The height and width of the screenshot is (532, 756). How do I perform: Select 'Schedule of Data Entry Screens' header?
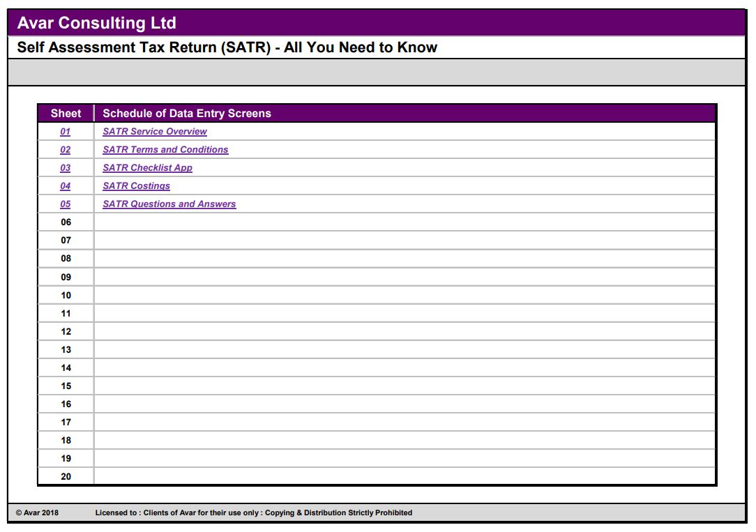[x=187, y=113]
